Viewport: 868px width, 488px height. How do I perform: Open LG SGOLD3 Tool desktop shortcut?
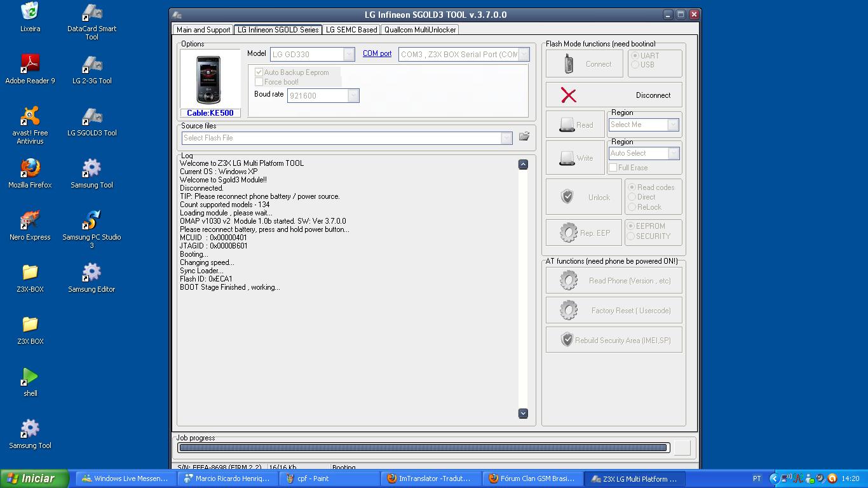92,121
